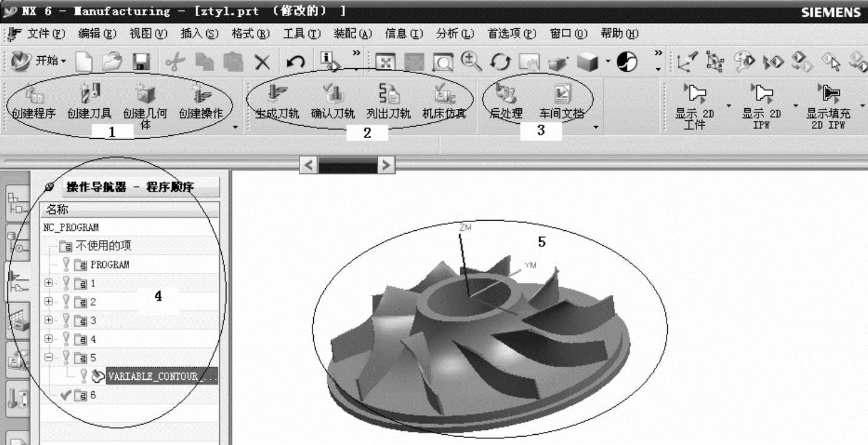Image resolution: width=868 pixels, height=445 pixels.
Task: List the tool path (列出刀轨)
Action: pos(389,100)
